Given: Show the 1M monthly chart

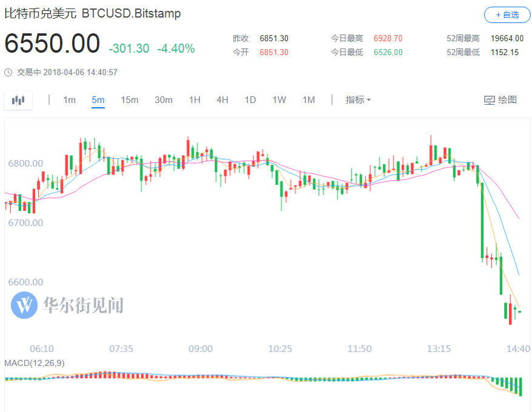Looking at the screenshot, I should 308,100.
